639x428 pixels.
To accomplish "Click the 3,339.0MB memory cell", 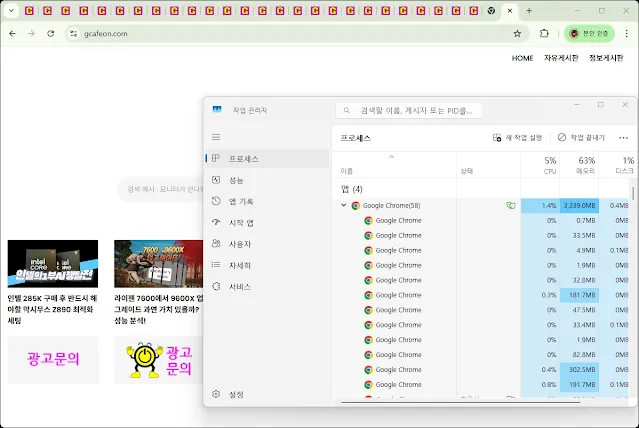I will tap(579, 205).
